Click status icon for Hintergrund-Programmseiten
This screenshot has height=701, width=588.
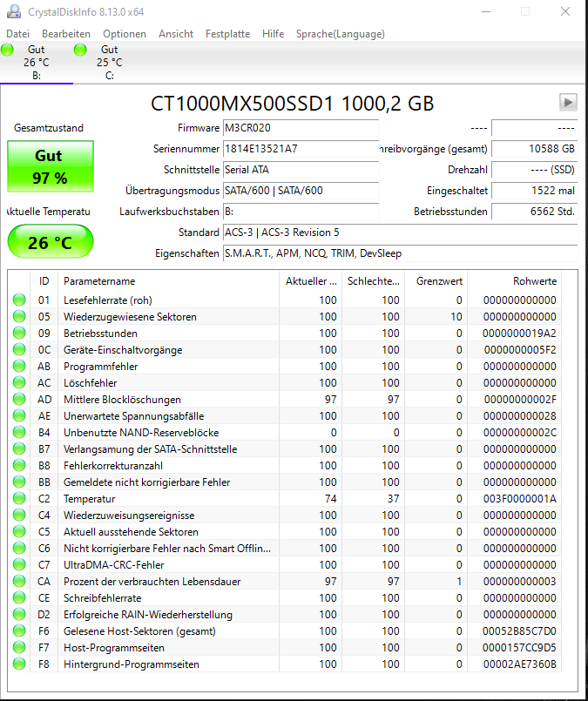point(19,664)
